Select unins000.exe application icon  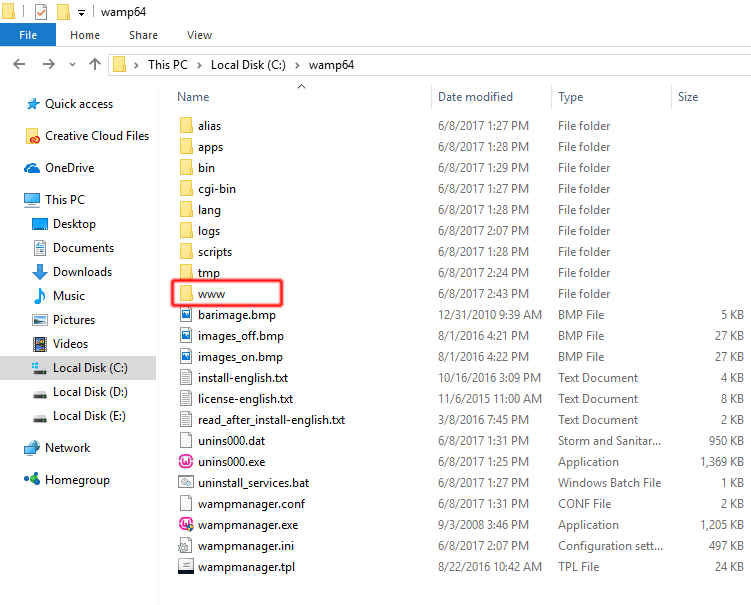coord(186,462)
